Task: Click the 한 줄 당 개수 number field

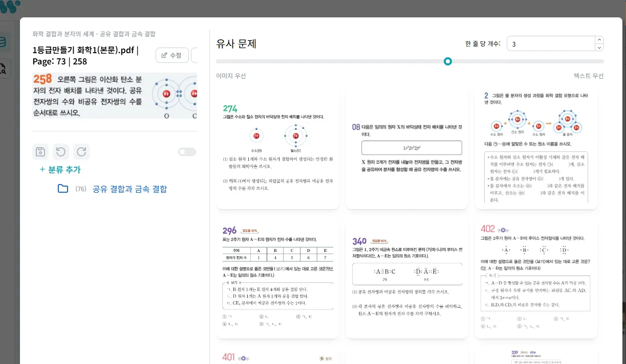Action: 550,44
